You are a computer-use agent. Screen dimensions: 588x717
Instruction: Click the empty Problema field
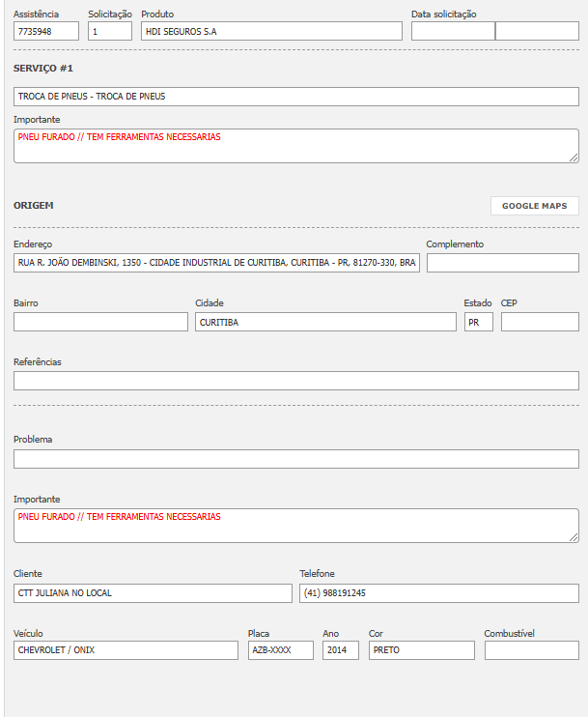(x=295, y=459)
